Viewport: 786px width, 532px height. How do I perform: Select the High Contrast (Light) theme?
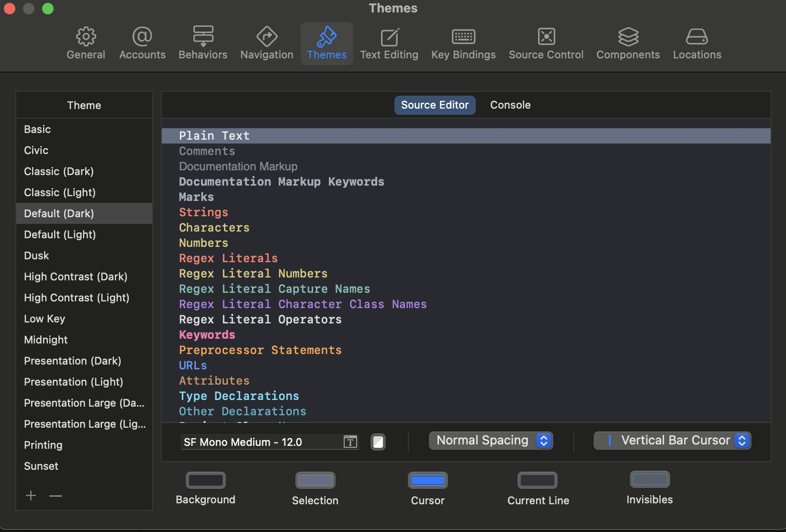84,298
